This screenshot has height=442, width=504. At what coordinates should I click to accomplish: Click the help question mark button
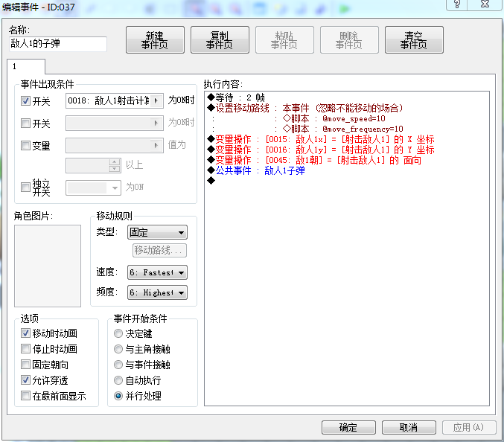(x=457, y=4)
